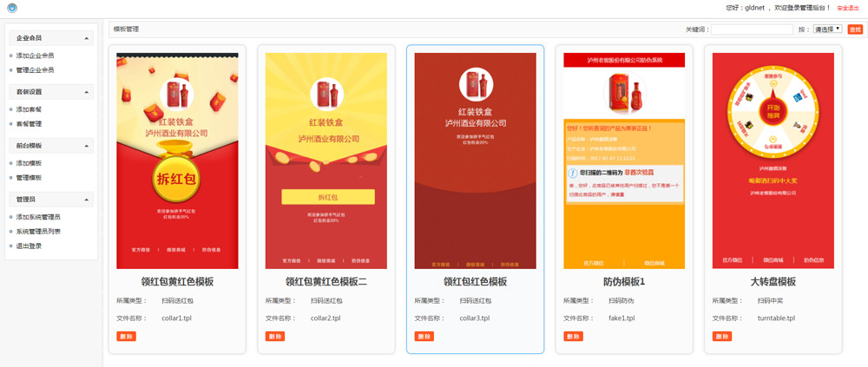Delete the collar3.tpl template
This screenshot has height=367, width=868.
coord(424,336)
